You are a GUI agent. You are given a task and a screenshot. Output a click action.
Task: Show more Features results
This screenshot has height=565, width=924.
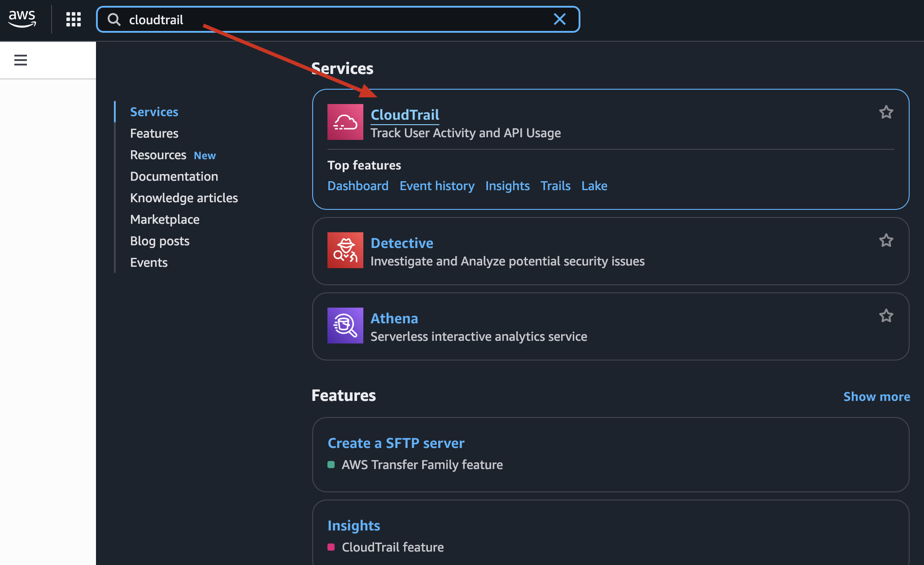876,396
